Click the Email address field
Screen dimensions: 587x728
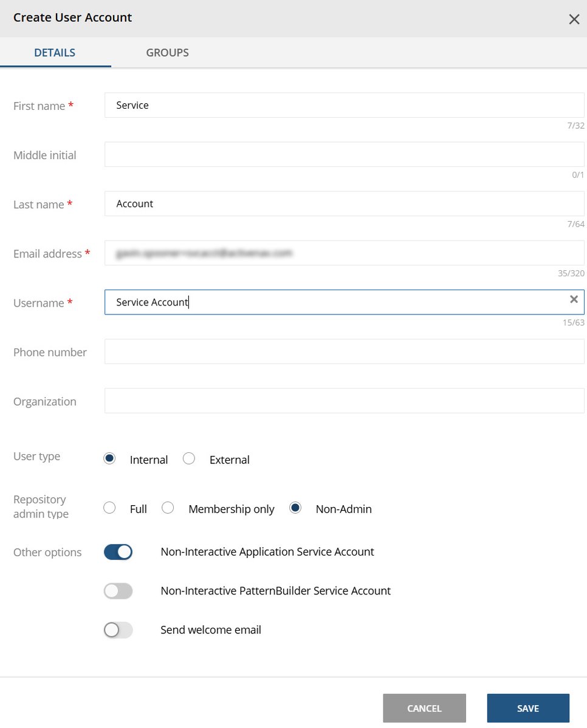344,253
